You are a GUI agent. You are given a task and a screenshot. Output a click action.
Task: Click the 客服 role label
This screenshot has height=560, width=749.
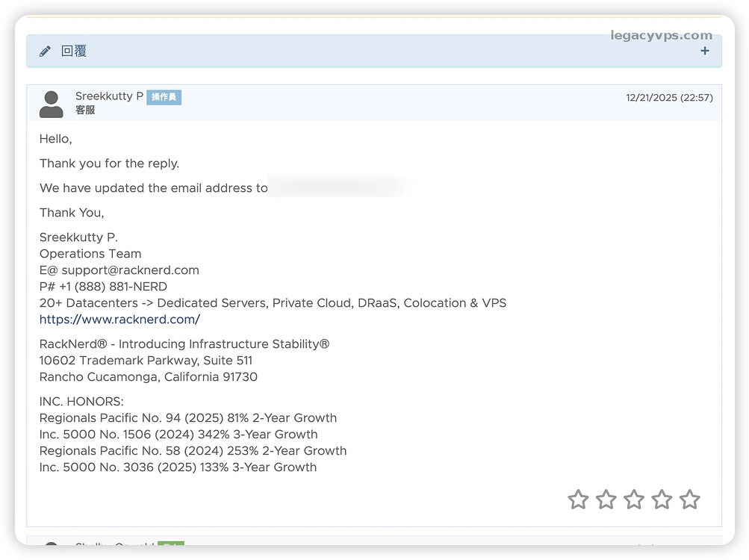(85, 111)
